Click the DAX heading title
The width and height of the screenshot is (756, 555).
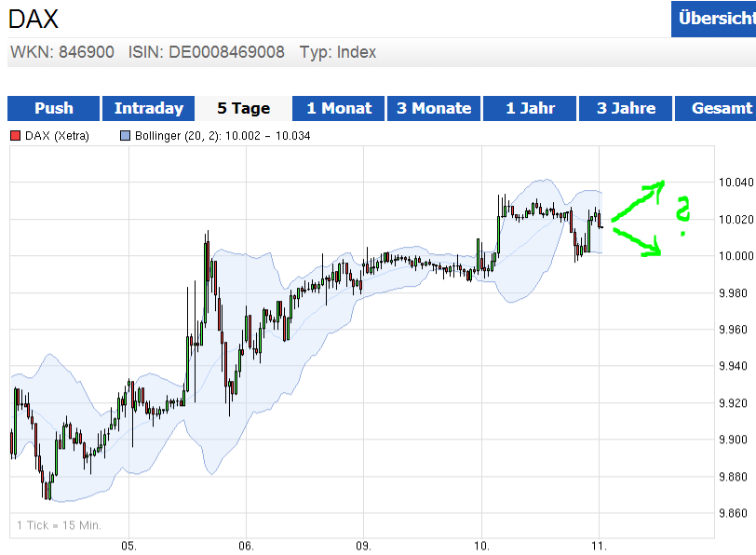point(34,20)
